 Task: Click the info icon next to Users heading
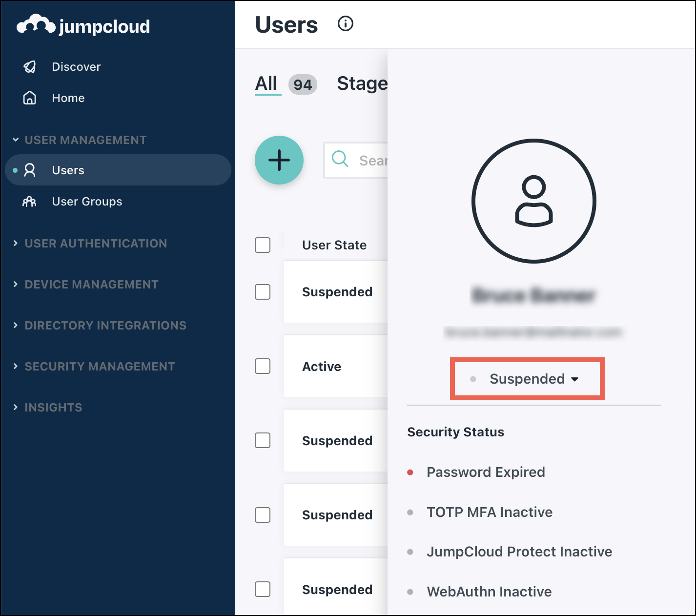pyautogui.click(x=345, y=23)
